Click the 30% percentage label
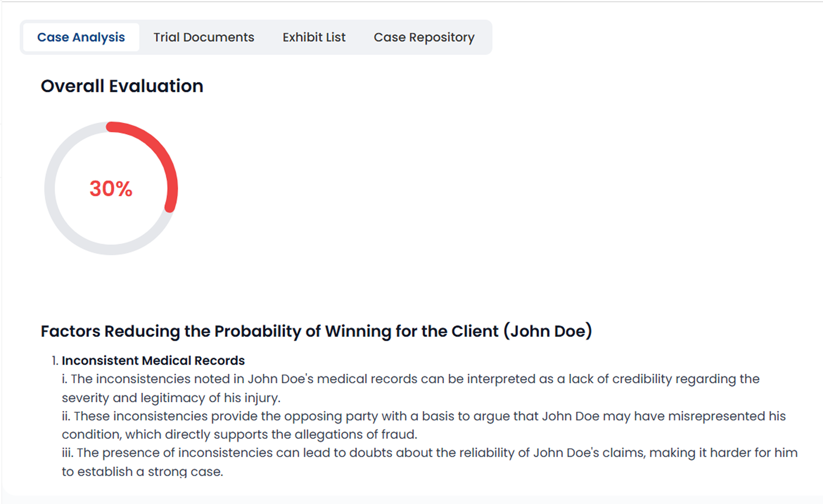 111,189
